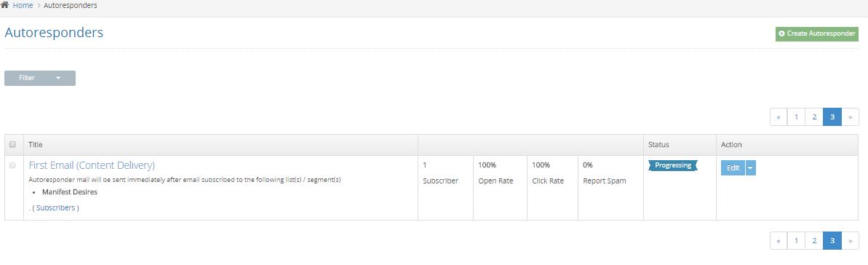Screen dimensions: 868x265
Task: Click next-page arrow in top pagination
Action: [851, 117]
